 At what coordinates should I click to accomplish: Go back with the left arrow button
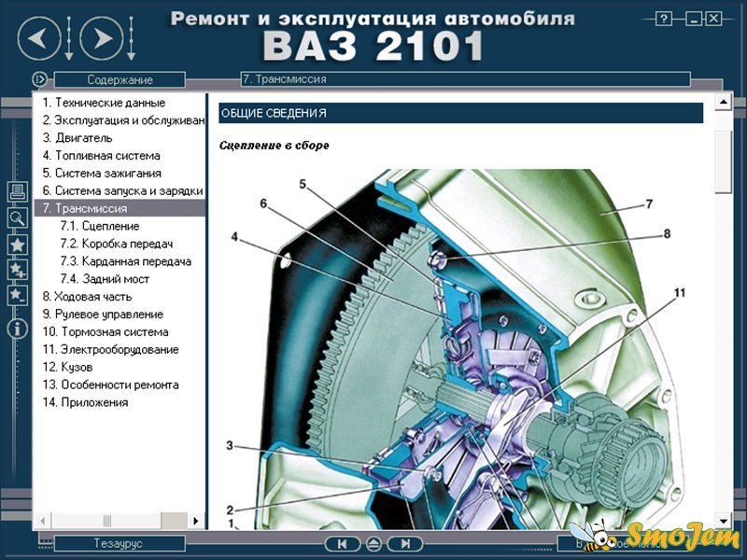[x=39, y=38]
